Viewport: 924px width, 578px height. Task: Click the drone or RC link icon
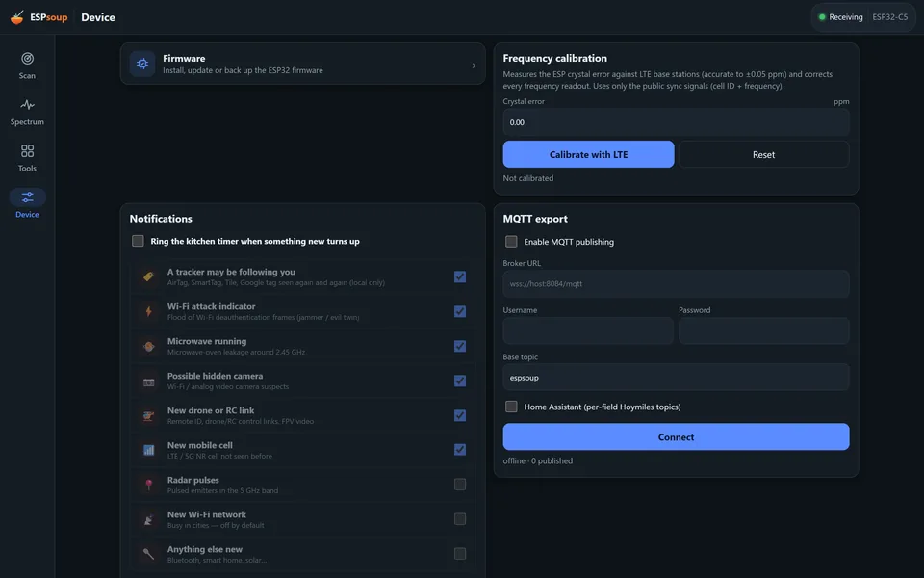pos(148,416)
